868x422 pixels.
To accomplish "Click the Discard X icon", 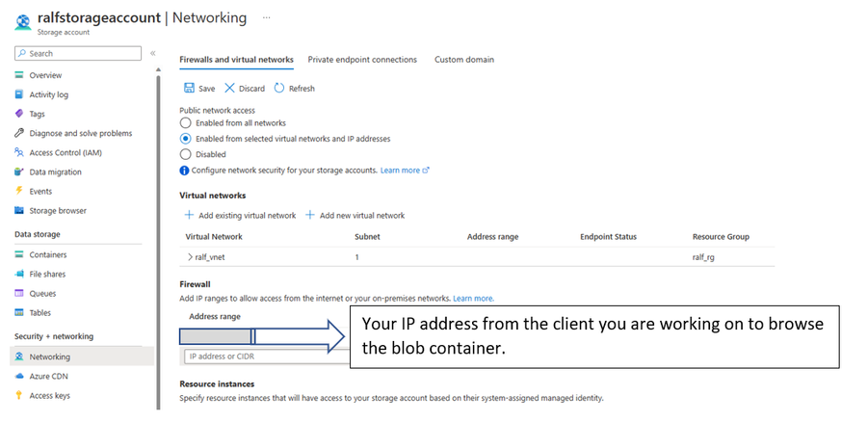I will 229,88.
